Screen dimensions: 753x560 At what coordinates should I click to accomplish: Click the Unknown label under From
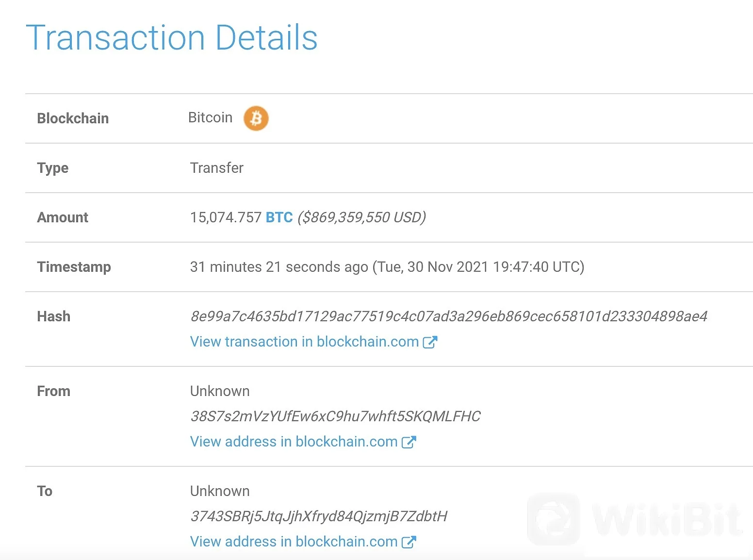tap(220, 391)
